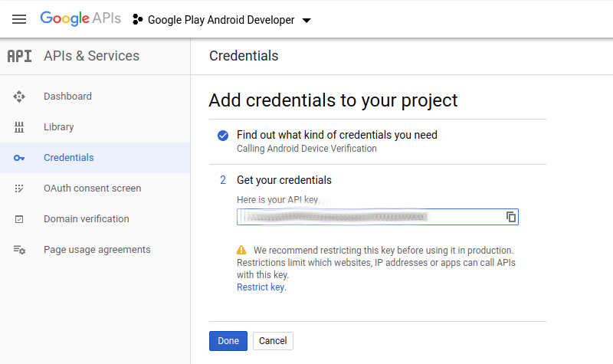Click the Google APIs logo
The image size is (613, 364).
tap(80, 19)
